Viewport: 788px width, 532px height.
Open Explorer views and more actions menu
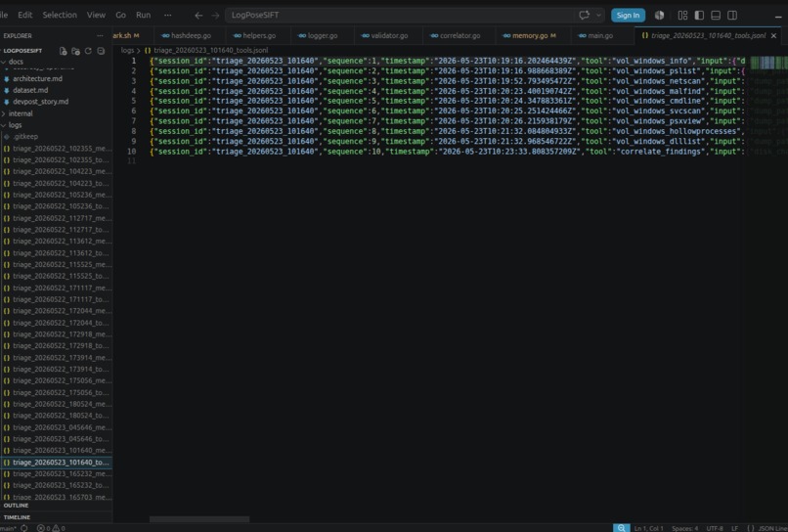click(x=100, y=36)
